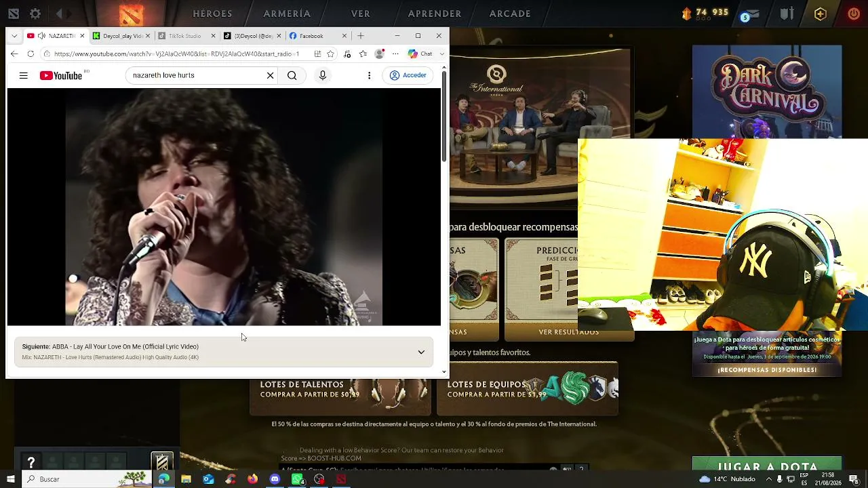Start YouTube voice search microphone

pyautogui.click(x=323, y=75)
